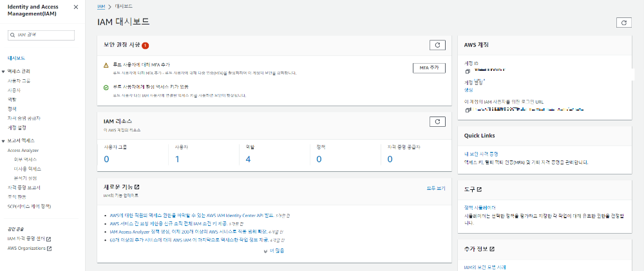
Task: Open 조직 활동 in the sidebar
Action: click(x=17, y=197)
